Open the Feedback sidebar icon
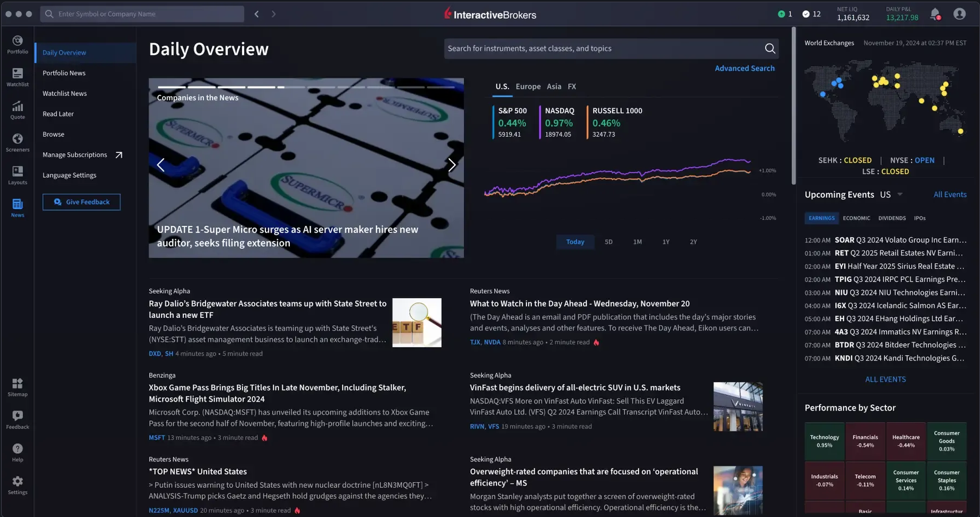The width and height of the screenshot is (980, 517). tap(17, 420)
